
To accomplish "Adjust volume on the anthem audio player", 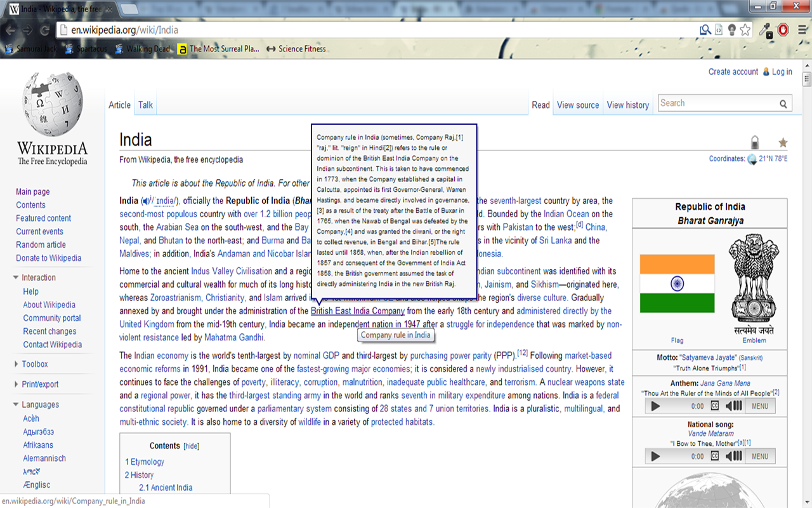I will click(x=734, y=406).
